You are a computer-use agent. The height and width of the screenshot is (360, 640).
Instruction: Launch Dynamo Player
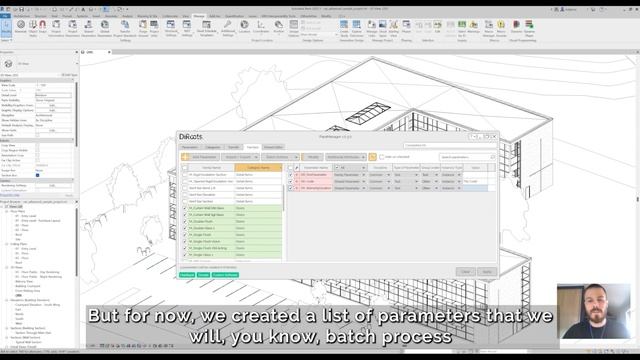tap(529, 28)
